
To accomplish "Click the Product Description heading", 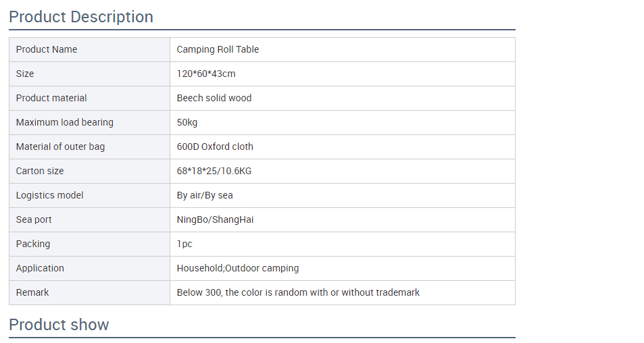I will click(81, 17).
